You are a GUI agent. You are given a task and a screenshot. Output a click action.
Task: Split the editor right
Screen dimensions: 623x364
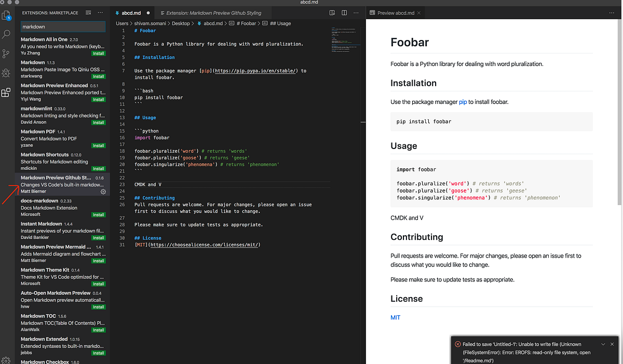pos(345,12)
